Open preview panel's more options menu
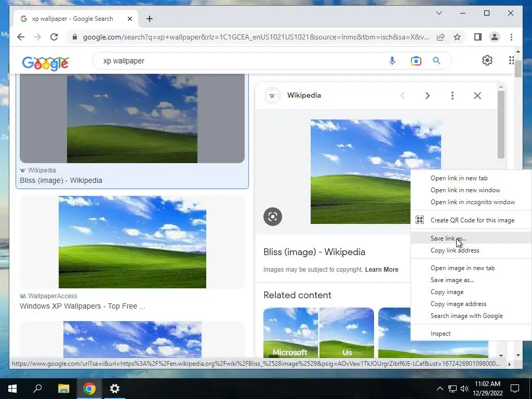The height and width of the screenshot is (399, 532). 453,96
